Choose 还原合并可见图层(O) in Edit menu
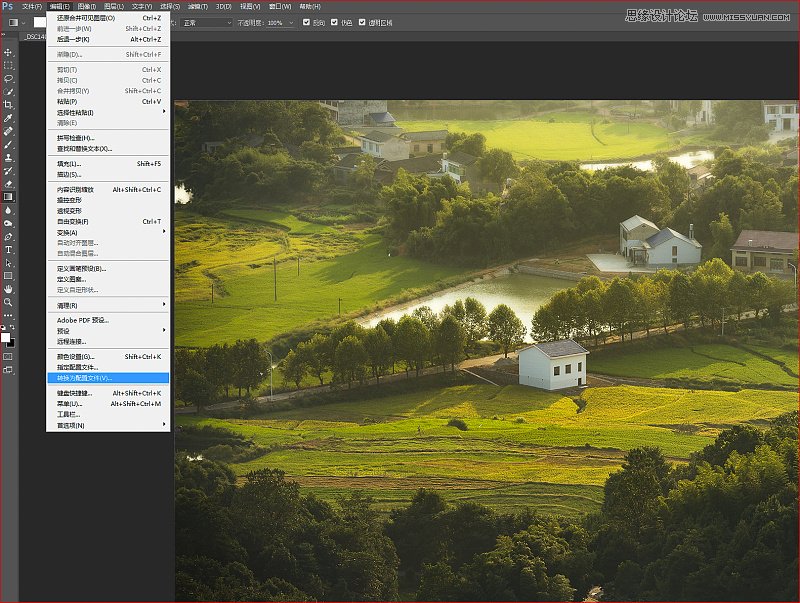This screenshot has width=800, height=603. (x=108, y=18)
